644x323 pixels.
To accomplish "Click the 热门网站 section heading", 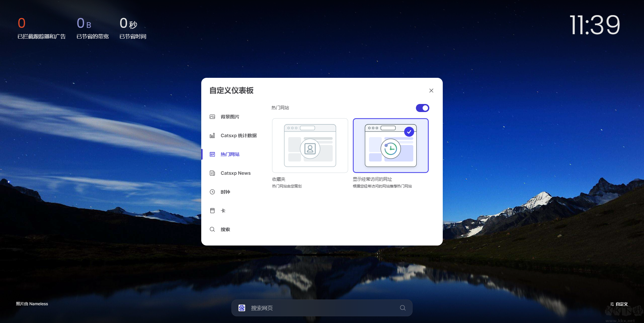I will (280, 108).
